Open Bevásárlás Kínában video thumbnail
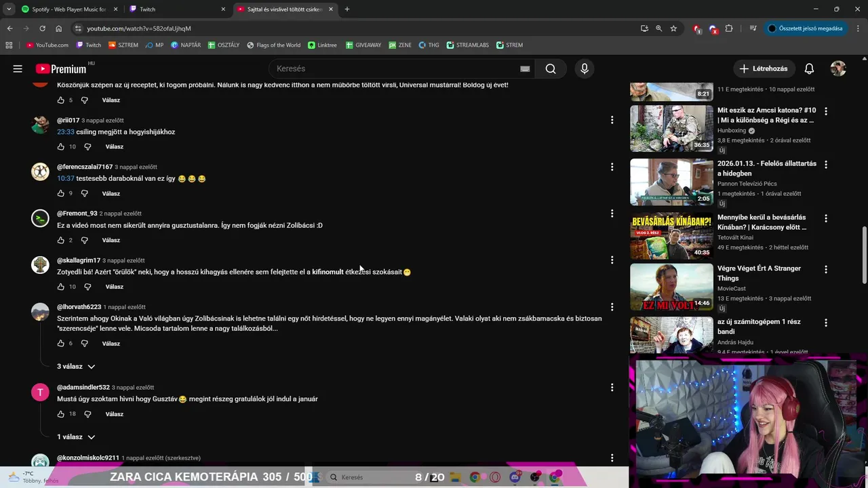The width and height of the screenshot is (868, 488). 671,235
